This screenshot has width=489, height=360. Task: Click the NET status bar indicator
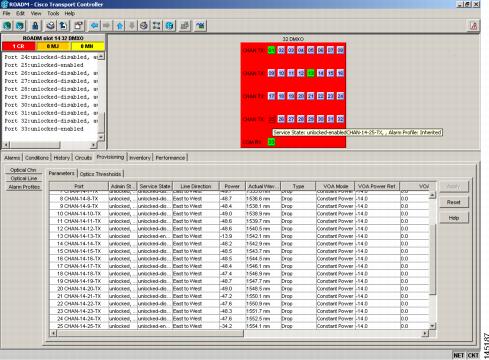pos(459,355)
